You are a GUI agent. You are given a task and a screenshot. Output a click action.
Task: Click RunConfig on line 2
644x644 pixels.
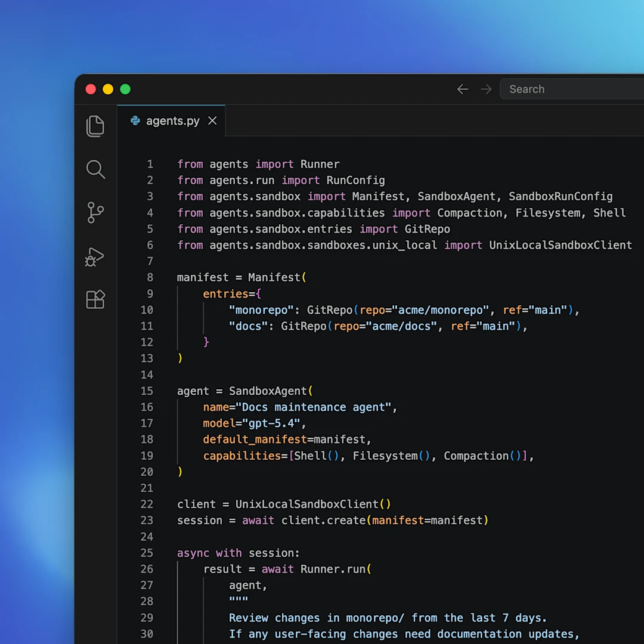[x=355, y=180]
